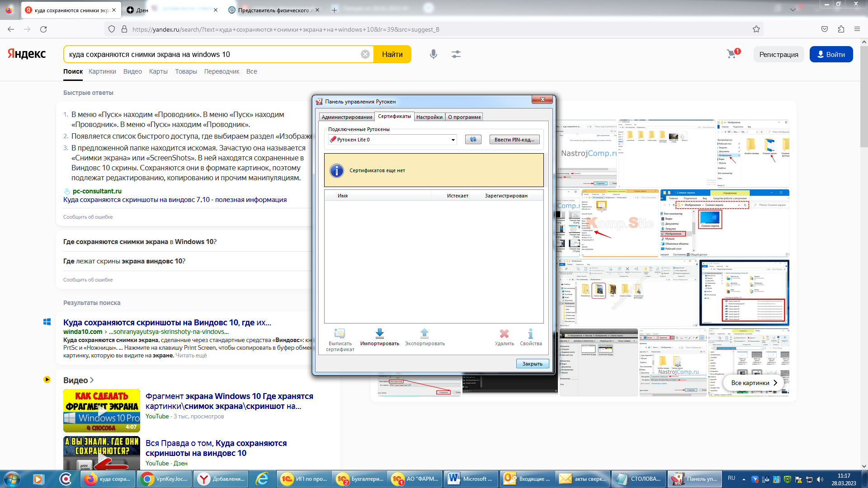
Task: Click the Pocket save icon
Action: tap(825, 29)
